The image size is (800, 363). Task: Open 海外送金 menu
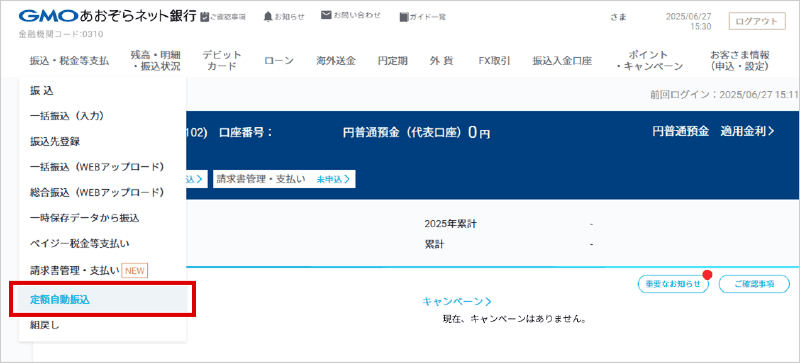click(336, 61)
